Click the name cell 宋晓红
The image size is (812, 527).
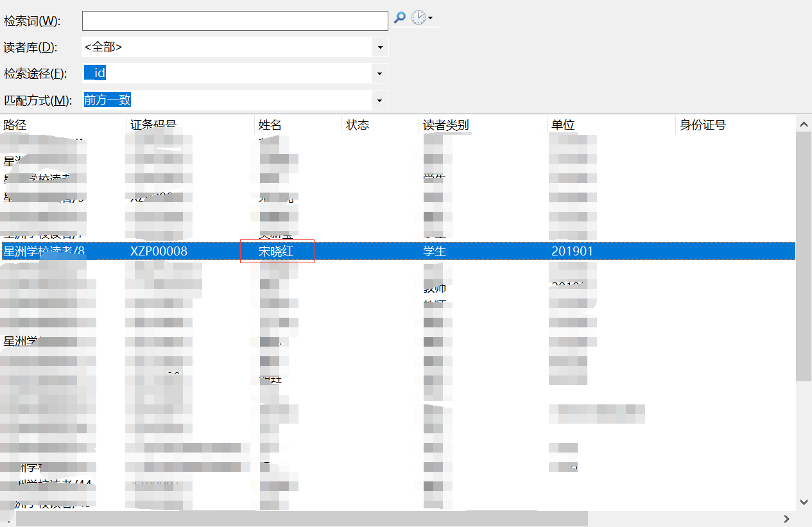click(x=277, y=252)
